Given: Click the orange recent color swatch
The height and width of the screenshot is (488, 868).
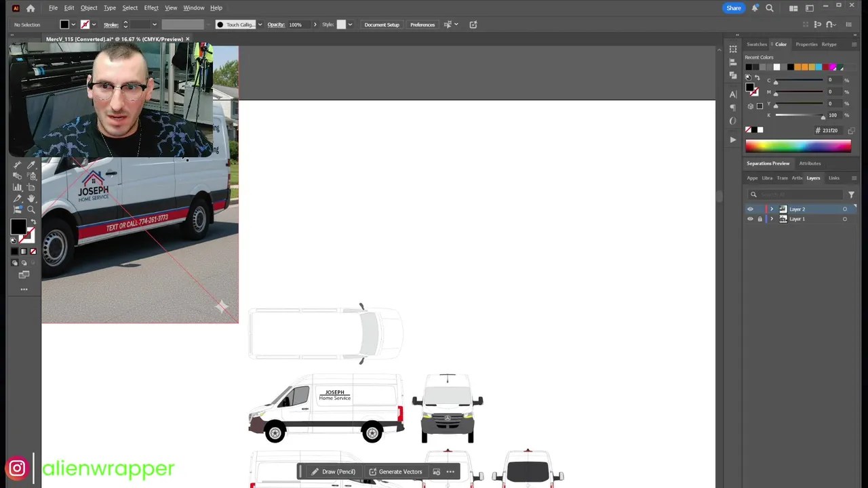Looking at the screenshot, I should (x=797, y=67).
